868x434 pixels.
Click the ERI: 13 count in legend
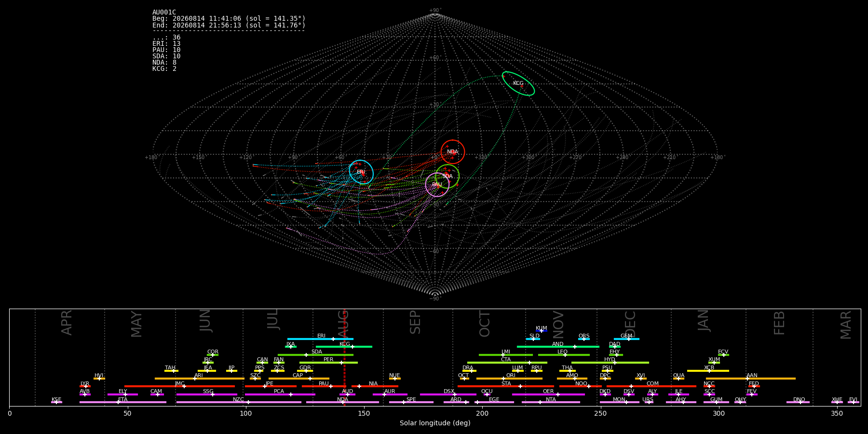point(166,44)
